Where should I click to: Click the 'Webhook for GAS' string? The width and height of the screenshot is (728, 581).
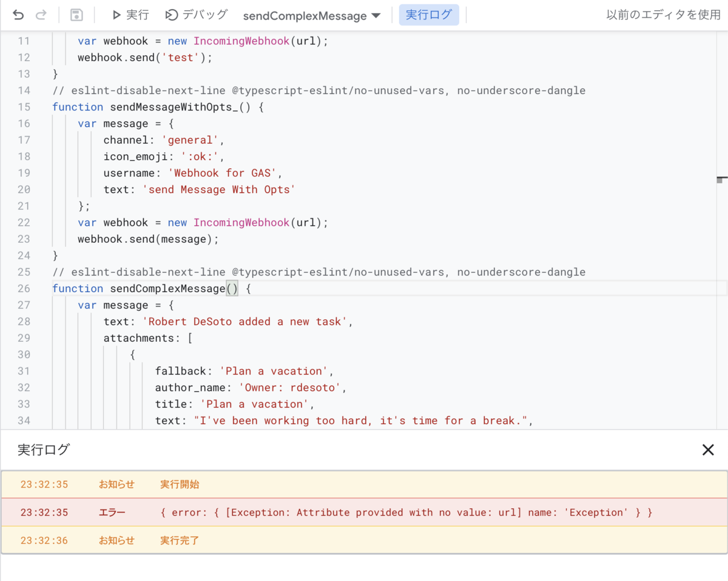point(222,173)
